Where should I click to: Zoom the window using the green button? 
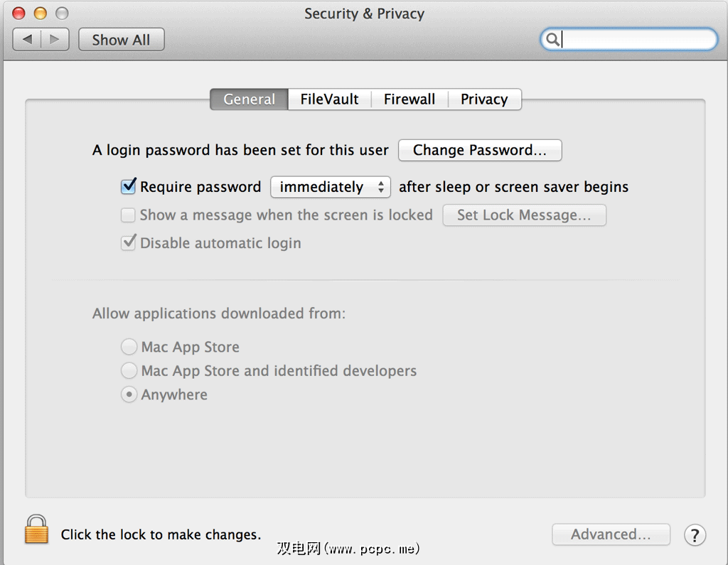(x=62, y=14)
